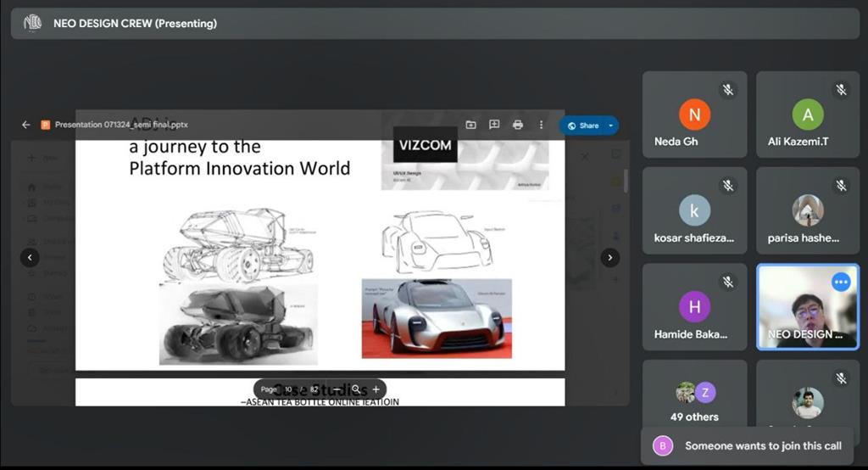Image resolution: width=868 pixels, height=470 pixels.
Task: Go back using the preview's back arrow
Action: [x=26, y=125]
